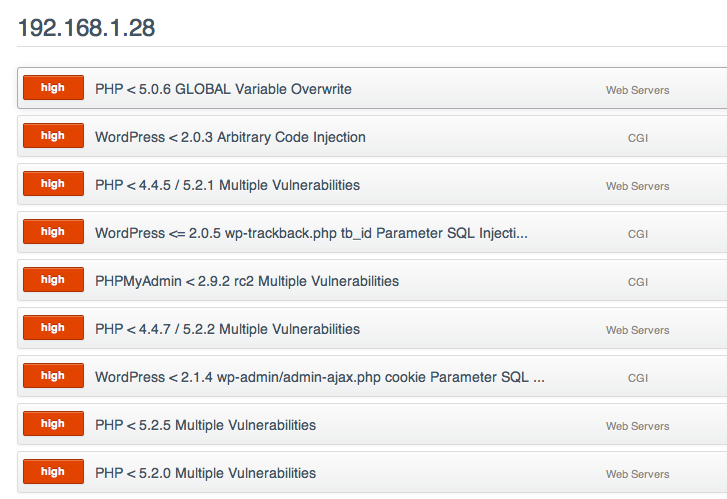
Task: Click Web Servers family on PHP < 4.4.7 row
Action: pos(638,330)
